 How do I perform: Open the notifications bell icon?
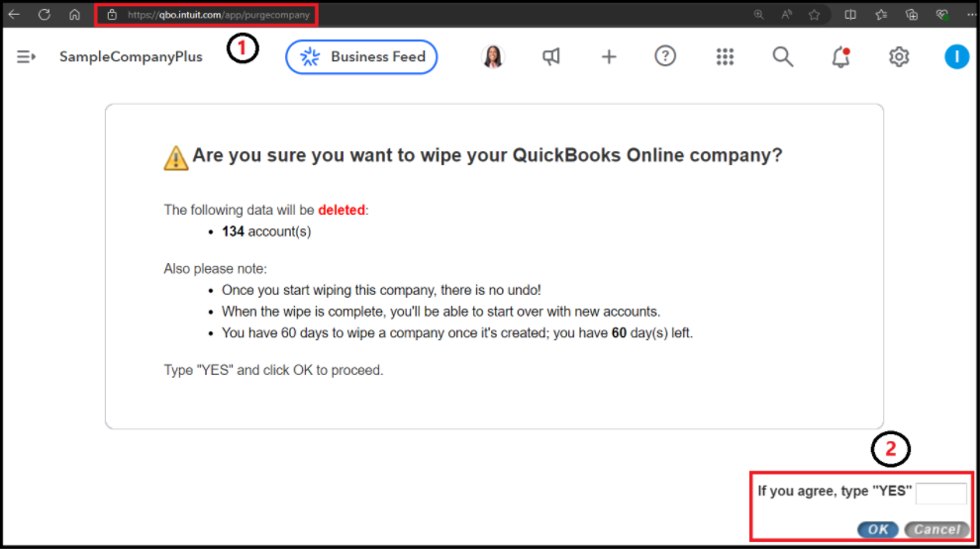(840, 56)
